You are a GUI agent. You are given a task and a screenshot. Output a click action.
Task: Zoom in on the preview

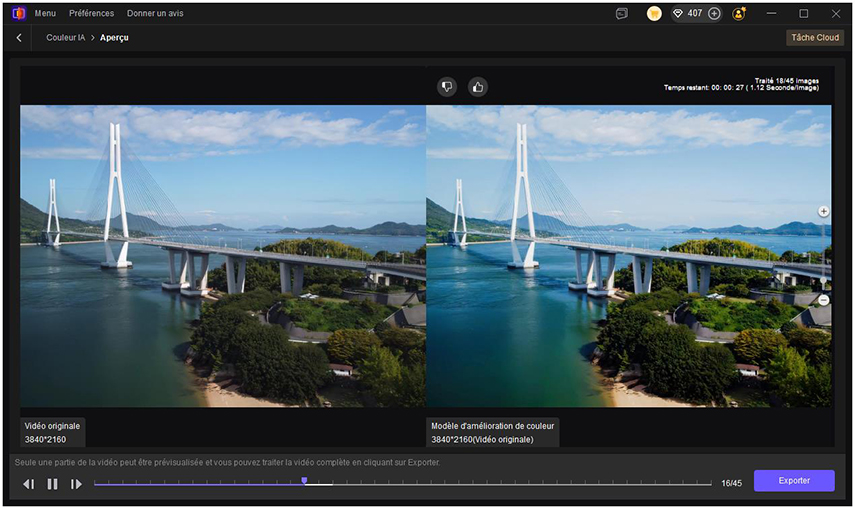(x=823, y=212)
